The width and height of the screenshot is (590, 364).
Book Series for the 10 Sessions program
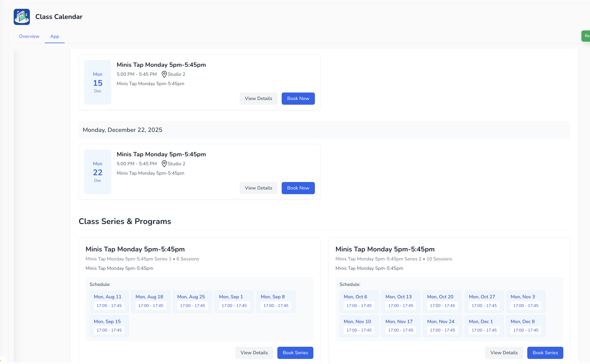coord(545,353)
